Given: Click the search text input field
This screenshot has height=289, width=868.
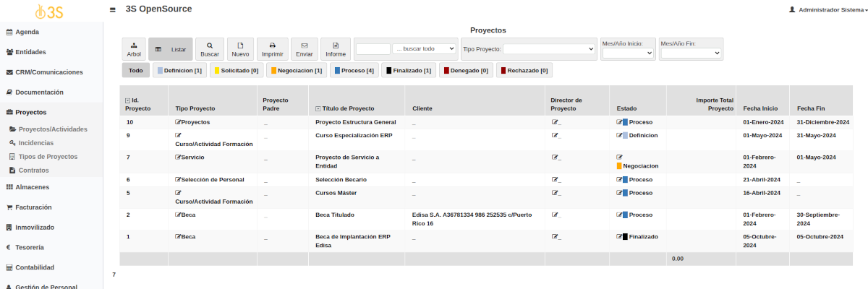Looking at the screenshot, I should pos(373,49).
